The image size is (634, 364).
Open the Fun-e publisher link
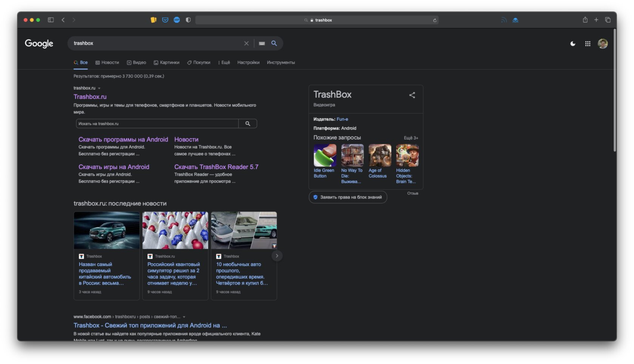click(342, 119)
